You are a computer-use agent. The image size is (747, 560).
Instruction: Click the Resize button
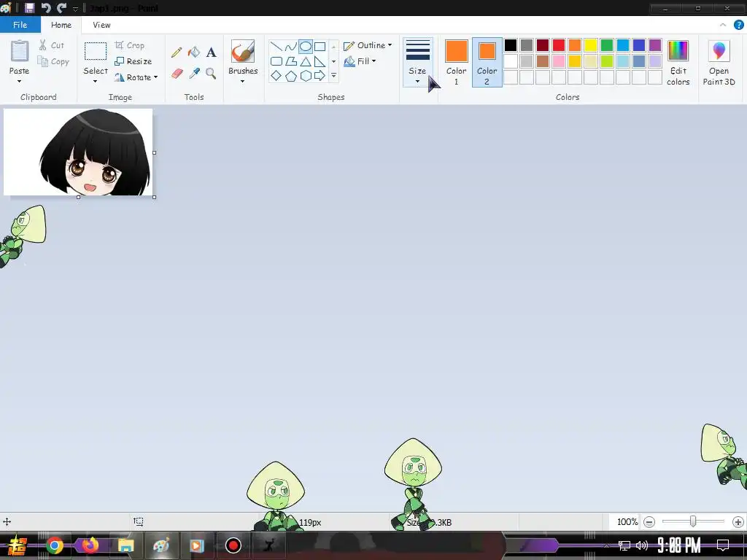pyautogui.click(x=133, y=61)
